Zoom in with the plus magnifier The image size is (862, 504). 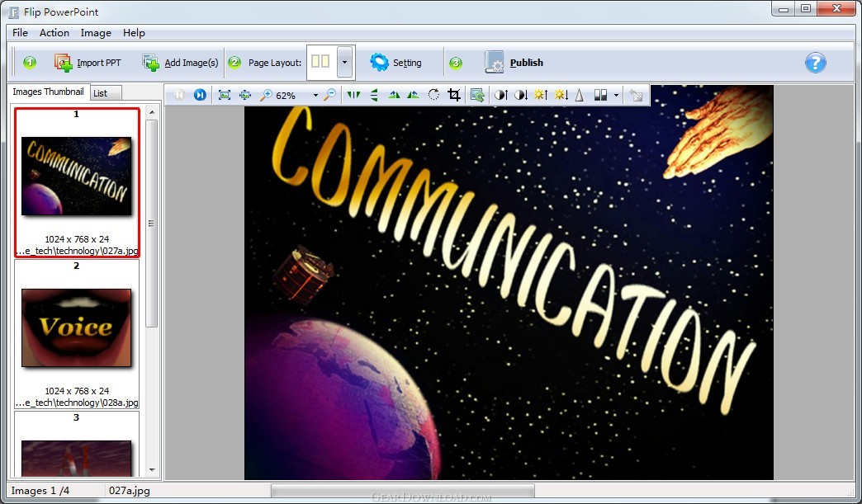[266, 95]
